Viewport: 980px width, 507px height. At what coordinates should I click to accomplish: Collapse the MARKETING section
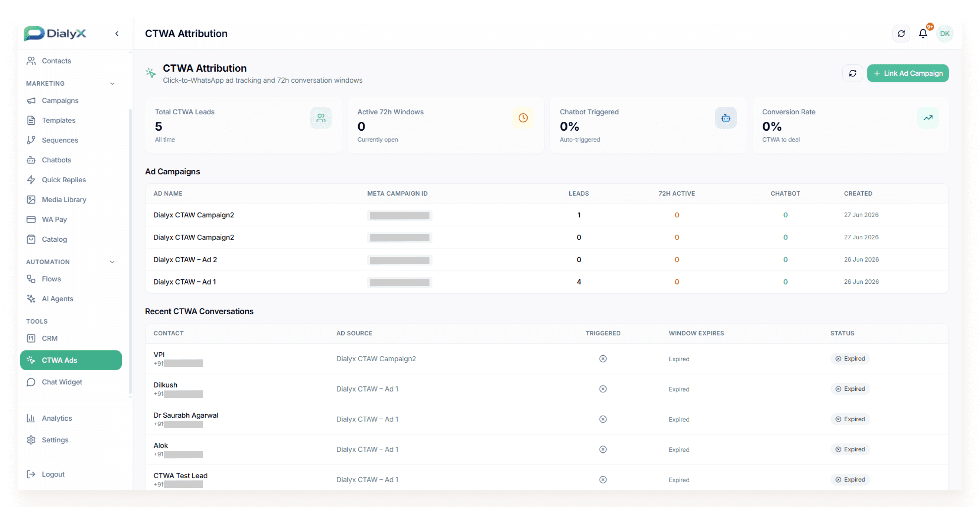[112, 83]
